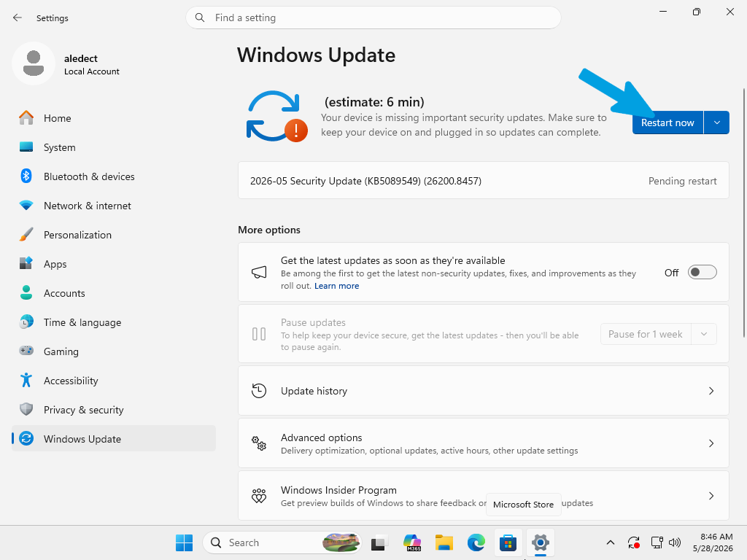
Task: Click the vertical scrollbar on the right
Action: [x=743, y=213]
